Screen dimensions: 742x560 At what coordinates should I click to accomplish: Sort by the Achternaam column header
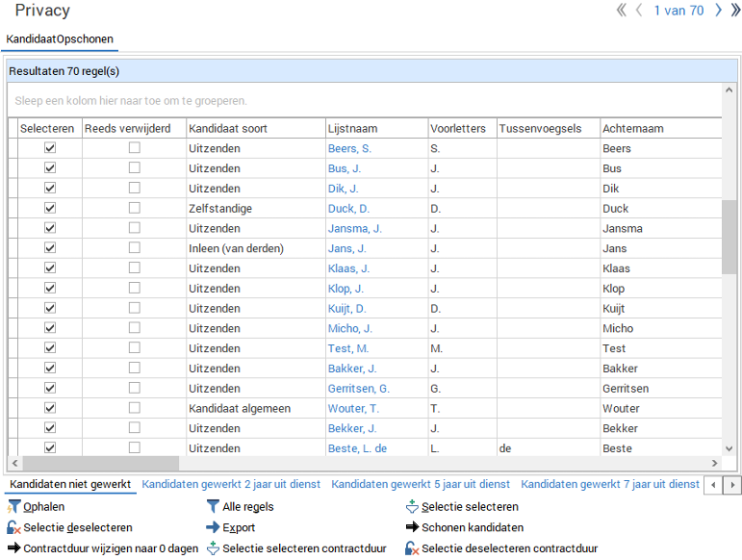pyautogui.click(x=632, y=128)
